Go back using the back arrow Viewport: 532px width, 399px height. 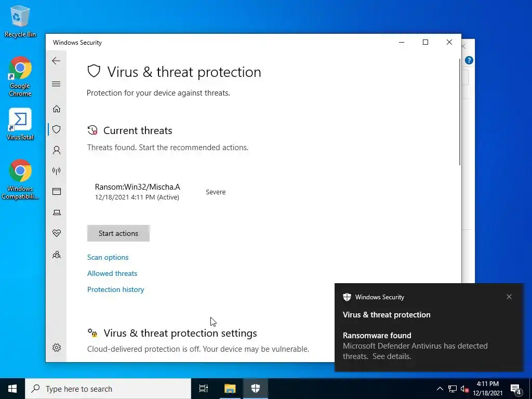click(x=56, y=61)
